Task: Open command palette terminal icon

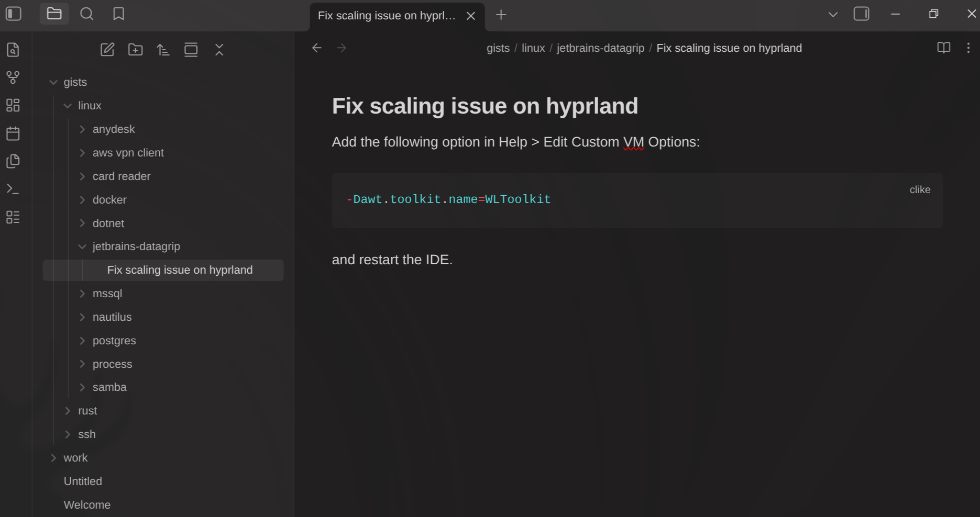Action: click(13, 189)
